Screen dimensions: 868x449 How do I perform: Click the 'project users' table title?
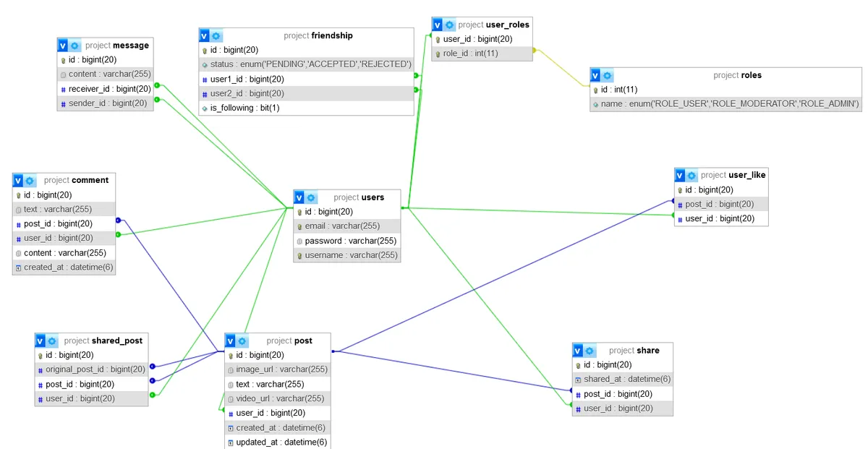pyautogui.click(x=359, y=197)
